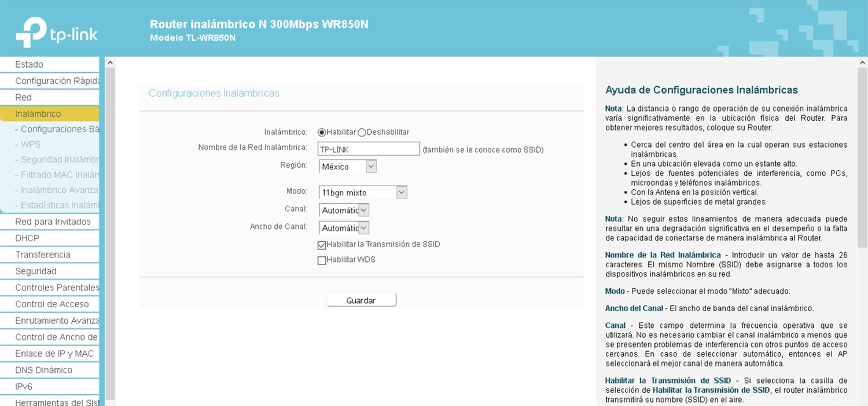Screen dimensions: 868x406
Task: Enable the Habilitar WDS checkbox
Action: pyautogui.click(x=322, y=261)
